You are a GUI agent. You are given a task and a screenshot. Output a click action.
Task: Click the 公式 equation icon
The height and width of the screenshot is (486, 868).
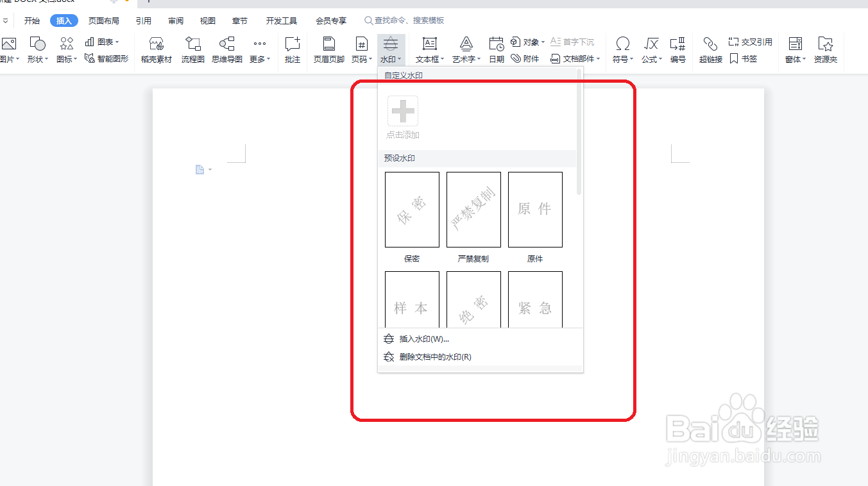tap(652, 44)
